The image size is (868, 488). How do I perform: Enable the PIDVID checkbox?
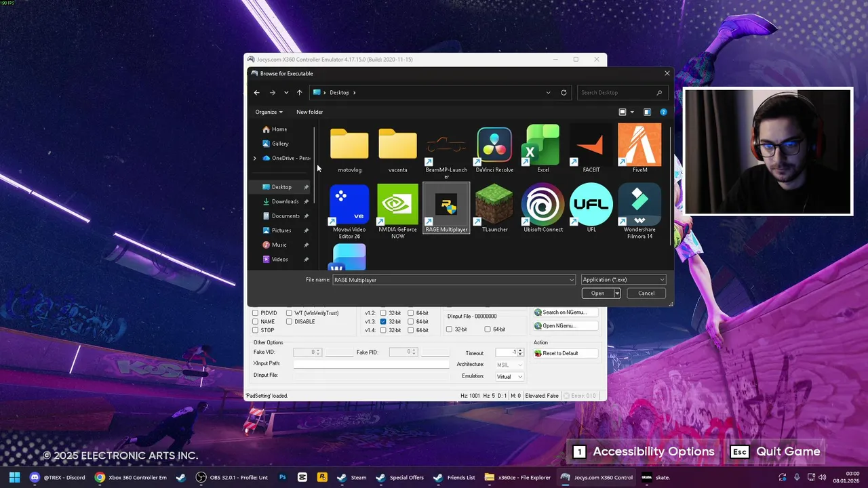[x=256, y=313]
